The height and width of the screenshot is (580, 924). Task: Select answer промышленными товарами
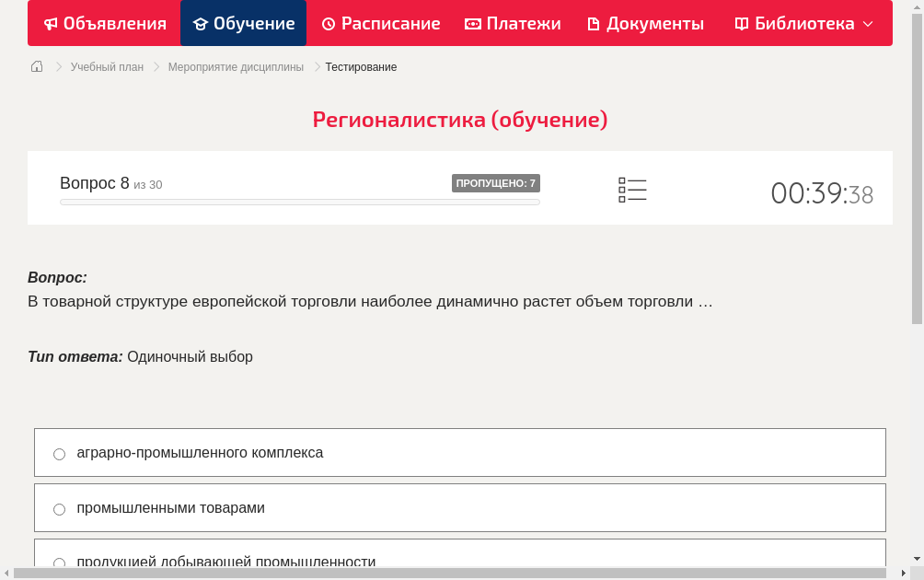pos(59,508)
